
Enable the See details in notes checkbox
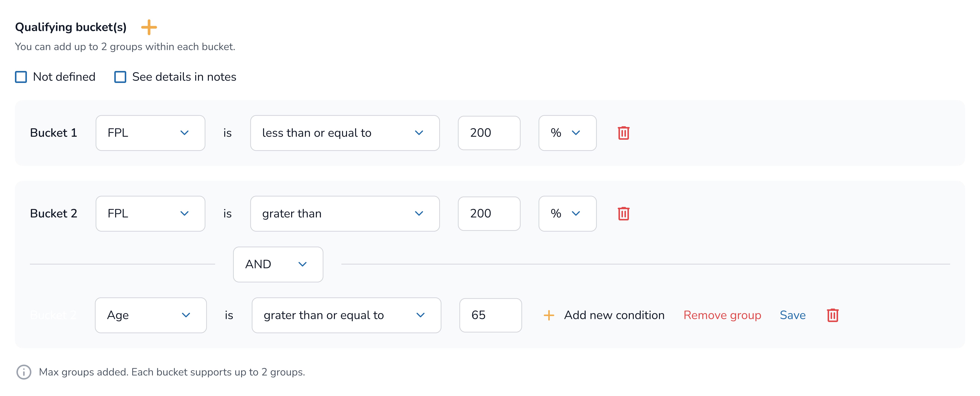pos(120,77)
